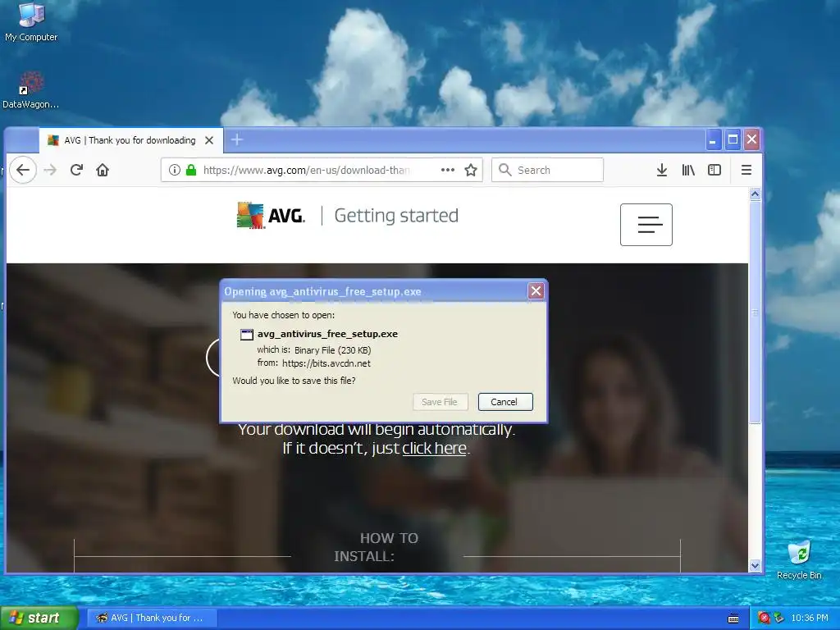The image size is (840, 630).
Task: Click the AVG Firefox taskbar button
Action: pos(152,618)
